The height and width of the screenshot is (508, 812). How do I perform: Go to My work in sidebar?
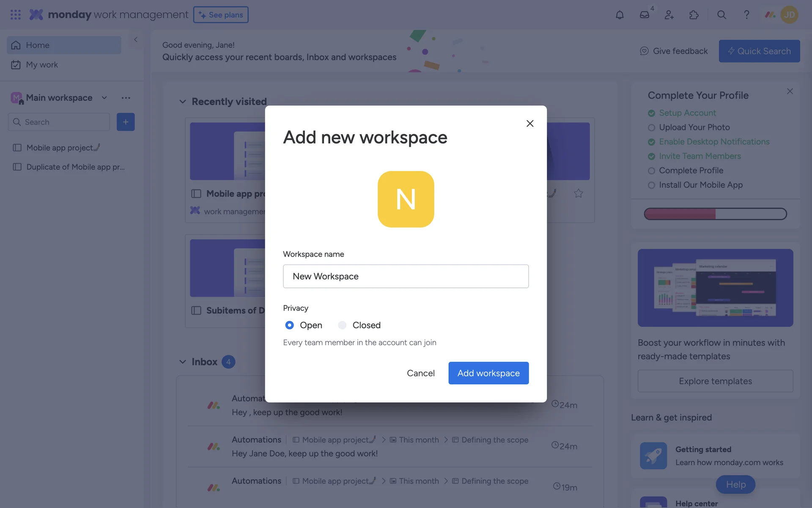pyautogui.click(x=42, y=65)
